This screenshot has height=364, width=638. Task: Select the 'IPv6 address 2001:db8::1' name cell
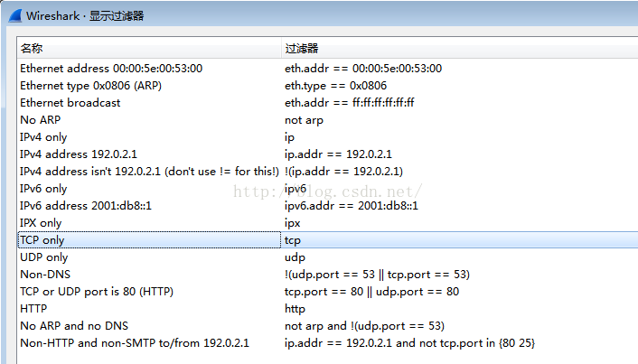point(86,206)
